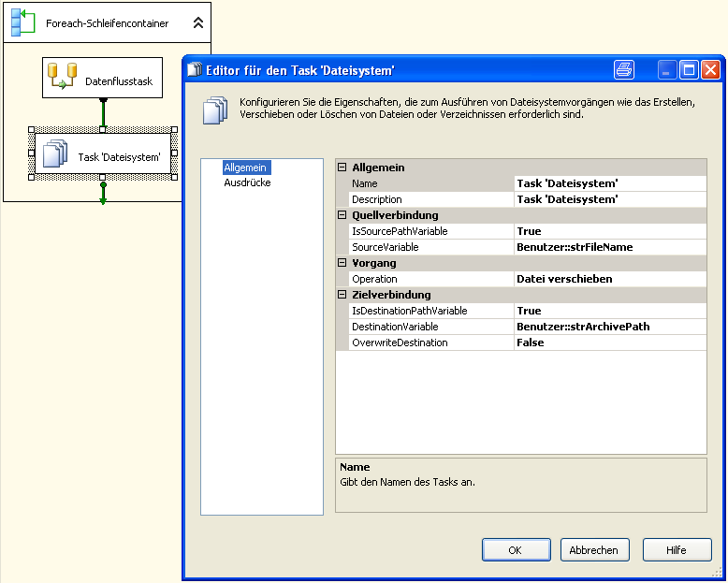
Task: Click the print icon in dialog title bar
Action: pos(624,69)
